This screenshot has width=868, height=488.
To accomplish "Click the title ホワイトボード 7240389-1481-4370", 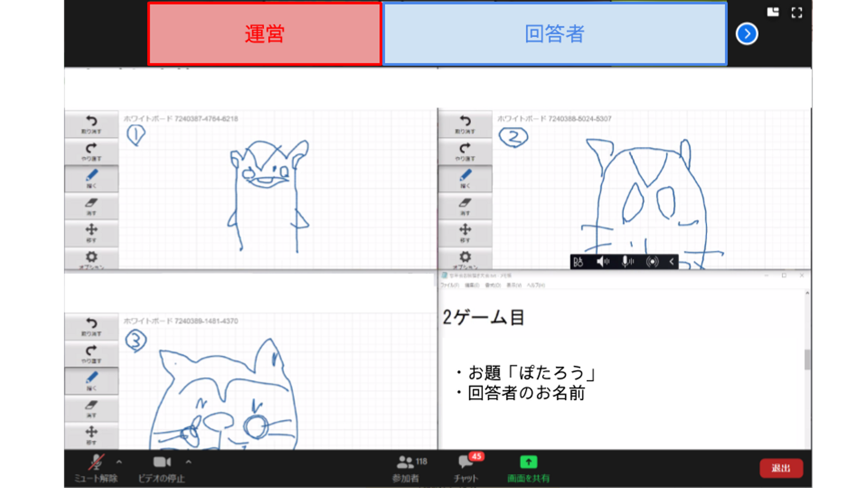I will click(181, 321).
